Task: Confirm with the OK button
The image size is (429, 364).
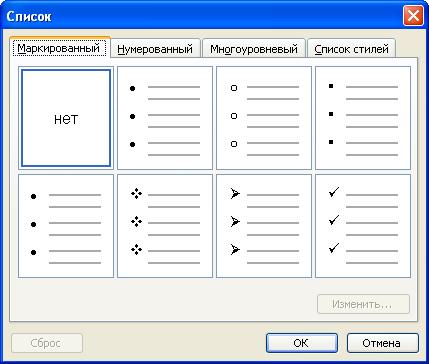Action: coord(302,343)
